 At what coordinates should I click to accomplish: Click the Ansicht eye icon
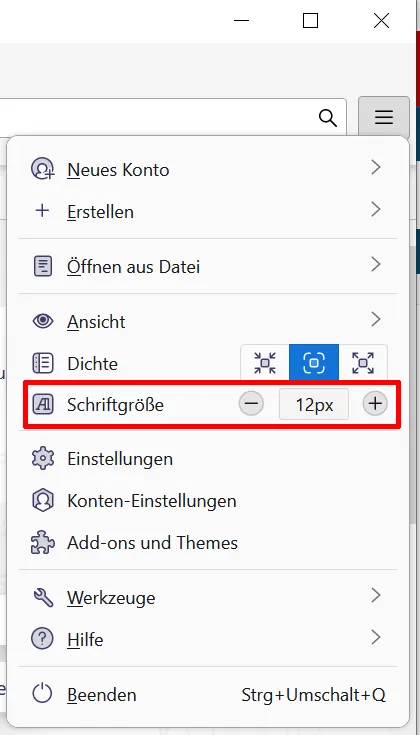pos(43,321)
